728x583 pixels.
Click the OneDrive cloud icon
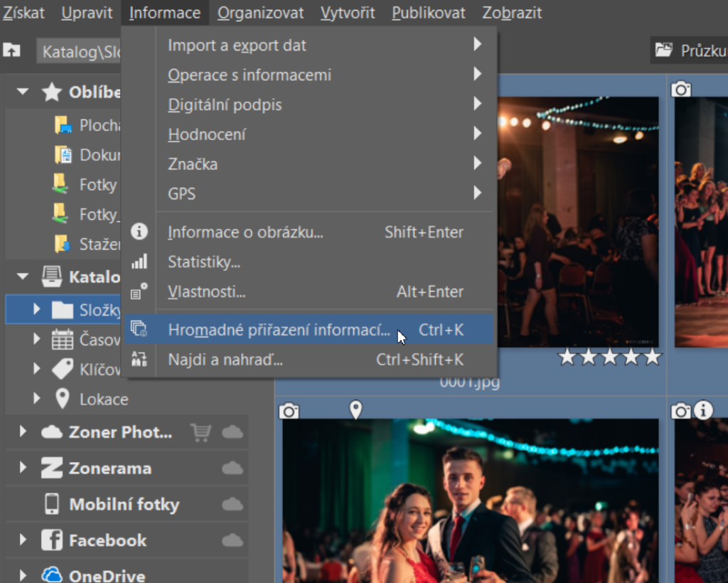[x=51, y=575]
